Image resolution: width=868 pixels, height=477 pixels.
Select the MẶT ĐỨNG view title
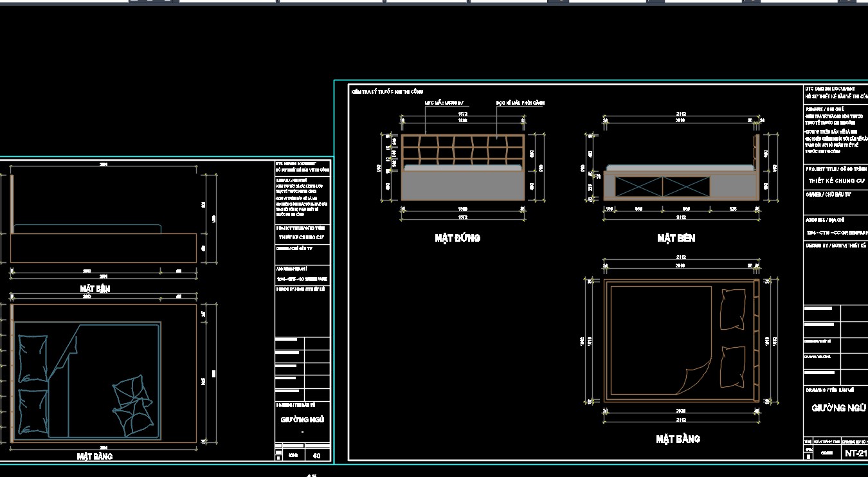pyautogui.click(x=458, y=238)
